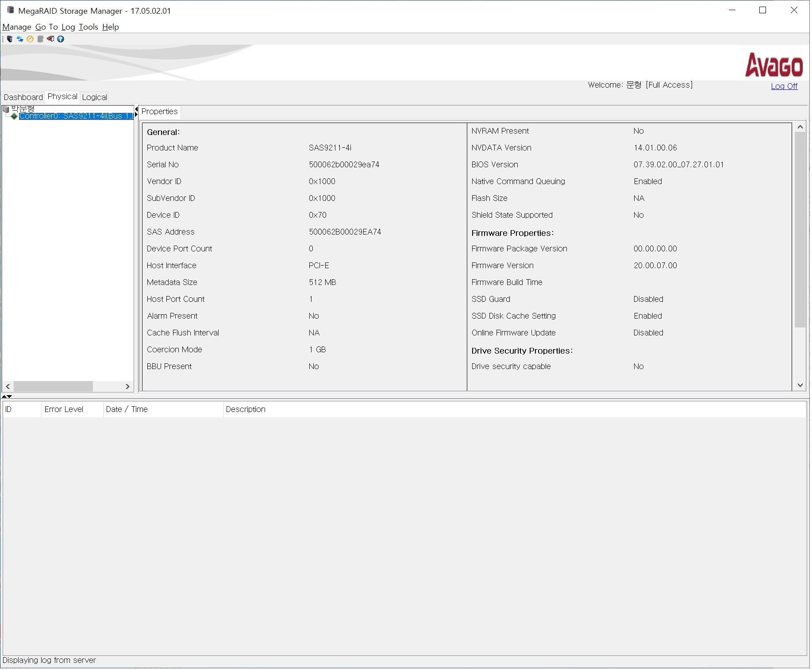Switch to the Dashboard tab
This screenshot has height=670, width=812.
tap(23, 97)
